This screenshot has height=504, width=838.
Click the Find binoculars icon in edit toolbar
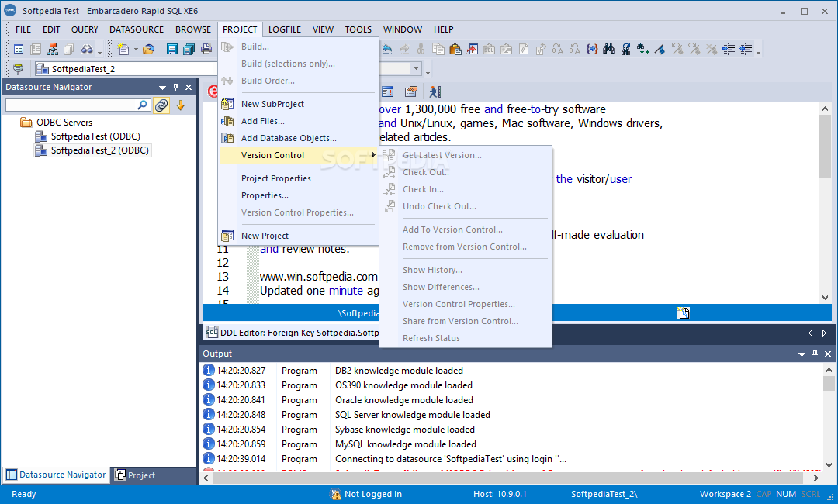click(x=609, y=50)
